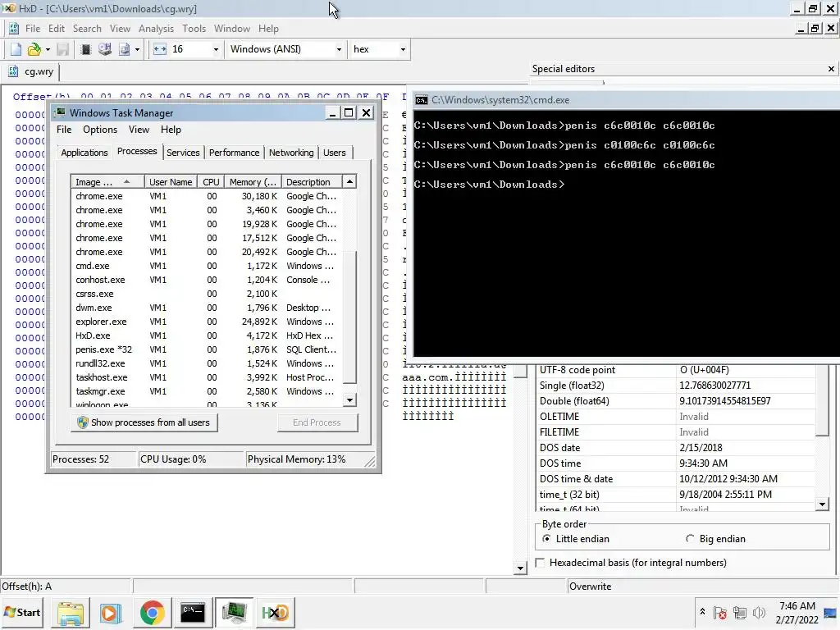The width and height of the screenshot is (840, 630).
Task: Switch to Task Manager Networking tab
Action: (291, 153)
